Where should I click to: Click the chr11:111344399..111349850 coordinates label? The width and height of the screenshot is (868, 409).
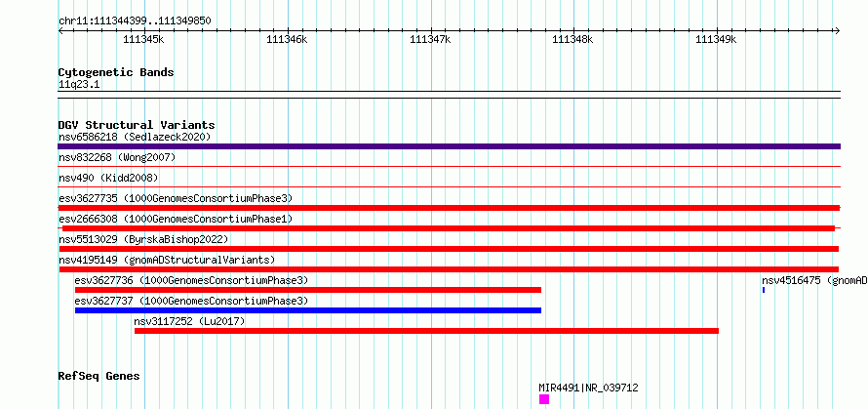coord(135,21)
